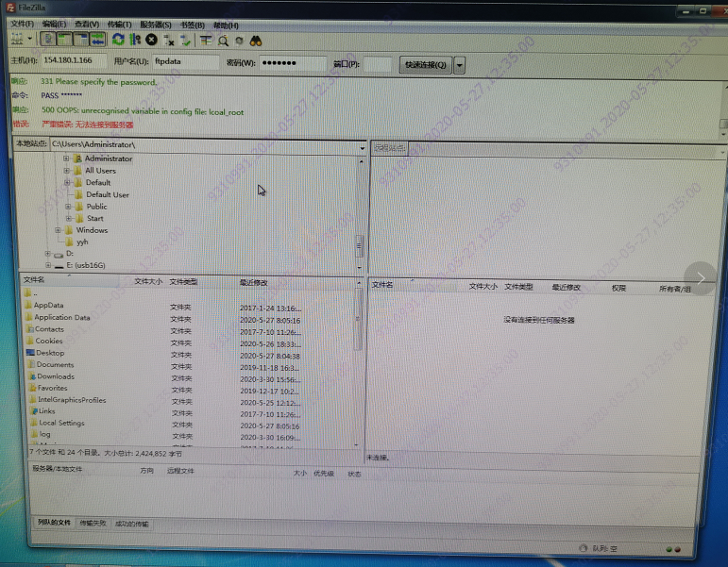Click the password input field

293,63
